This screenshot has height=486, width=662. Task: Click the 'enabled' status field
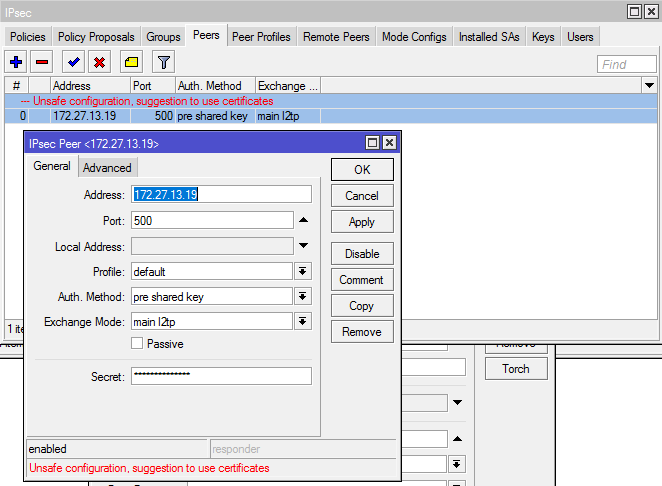[117, 449]
